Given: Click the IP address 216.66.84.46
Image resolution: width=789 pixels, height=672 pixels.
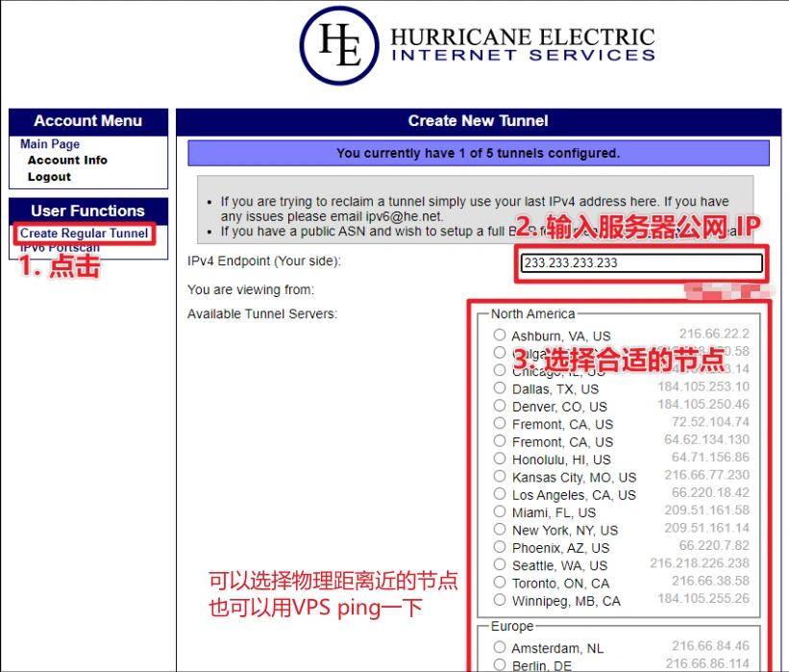Looking at the screenshot, I should coord(710,646).
